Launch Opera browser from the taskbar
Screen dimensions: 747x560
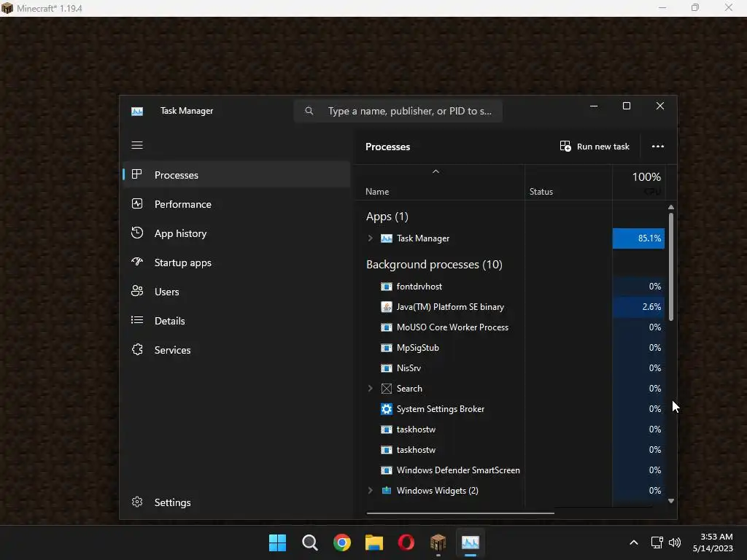pyautogui.click(x=406, y=542)
